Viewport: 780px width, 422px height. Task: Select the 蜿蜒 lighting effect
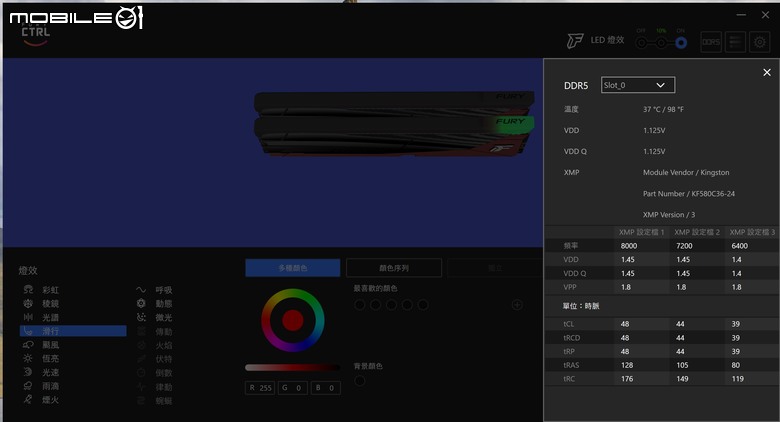point(155,401)
